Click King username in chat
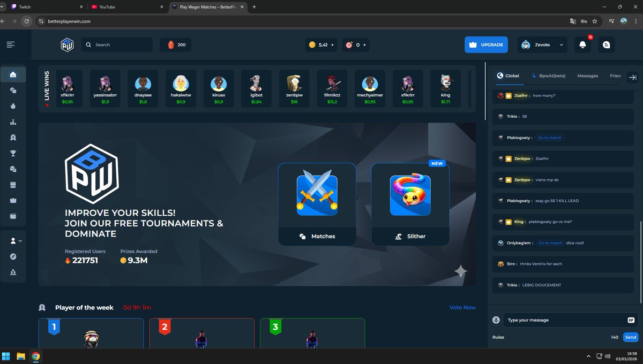643x364 pixels. [x=519, y=222]
